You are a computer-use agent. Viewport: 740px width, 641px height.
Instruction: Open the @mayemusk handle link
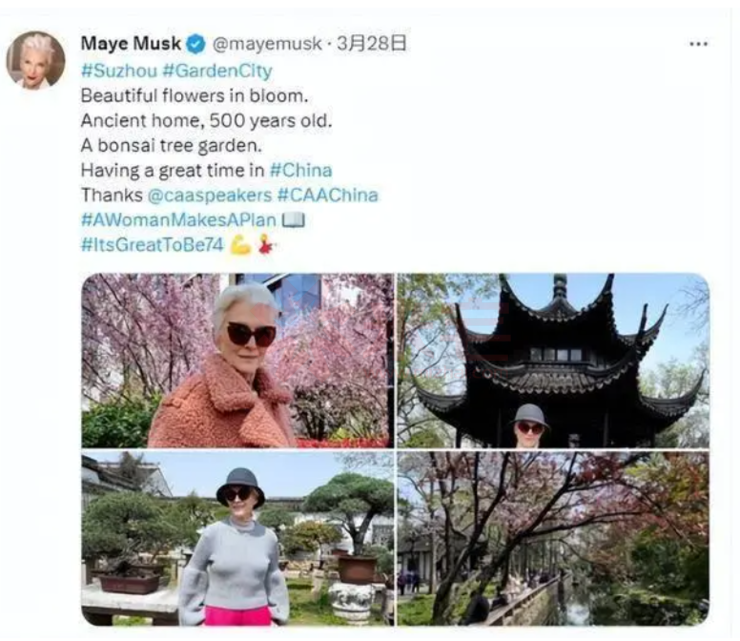pyautogui.click(x=267, y=43)
